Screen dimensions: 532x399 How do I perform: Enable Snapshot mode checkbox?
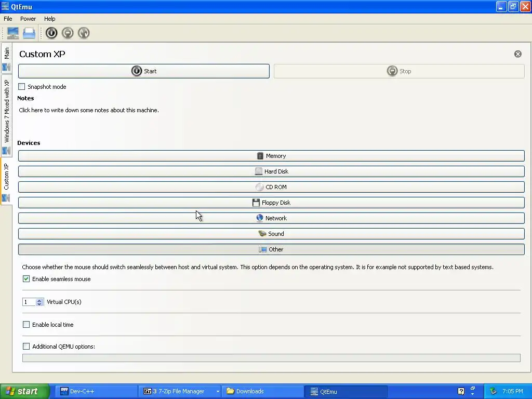pyautogui.click(x=22, y=87)
